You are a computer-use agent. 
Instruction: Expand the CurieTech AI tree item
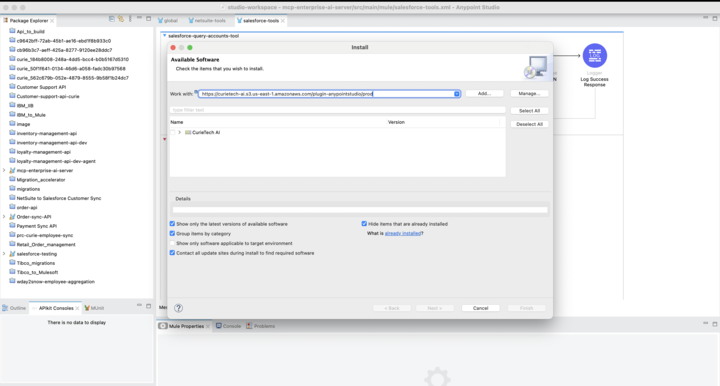(180, 132)
